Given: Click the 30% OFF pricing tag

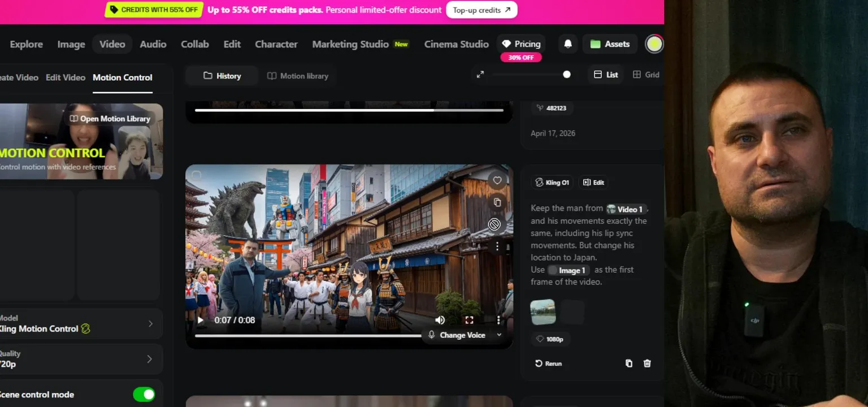Looking at the screenshot, I should pyautogui.click(x=521, y=58).
